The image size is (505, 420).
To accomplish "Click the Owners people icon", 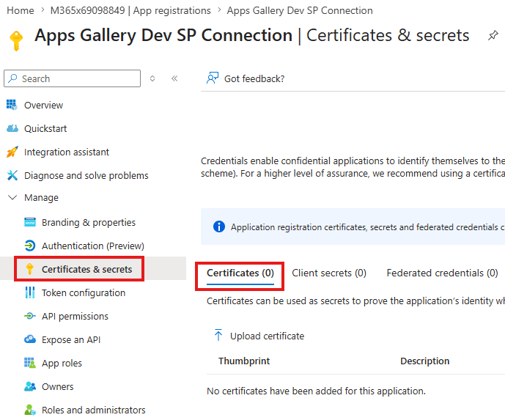I will 30,386.
